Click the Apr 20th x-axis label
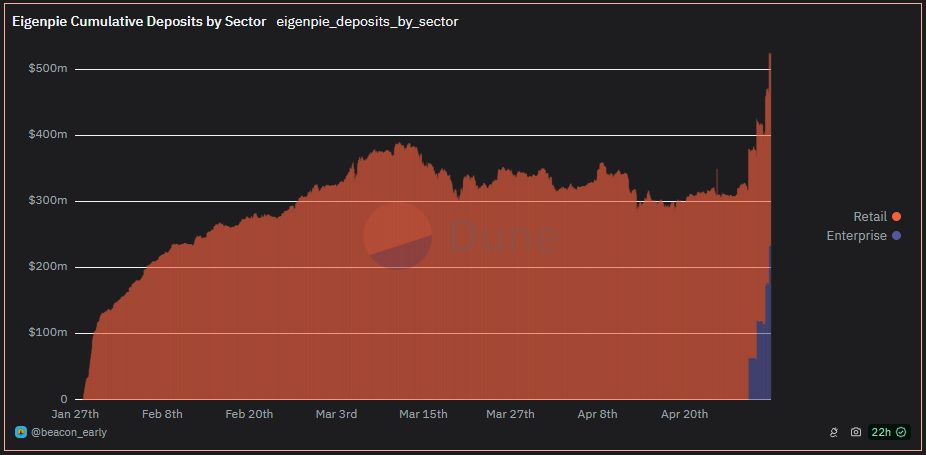926x455 pixels. 684,413
